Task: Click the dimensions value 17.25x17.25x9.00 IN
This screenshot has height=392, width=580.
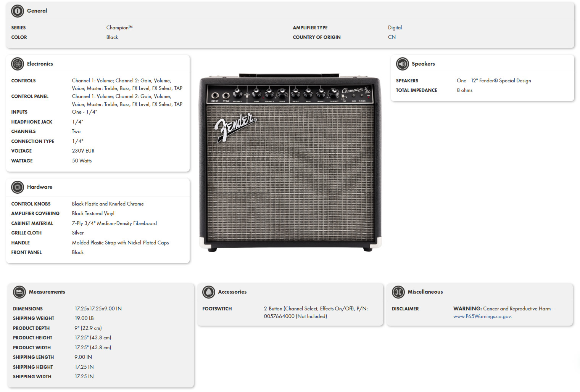Action: (98, 308)
